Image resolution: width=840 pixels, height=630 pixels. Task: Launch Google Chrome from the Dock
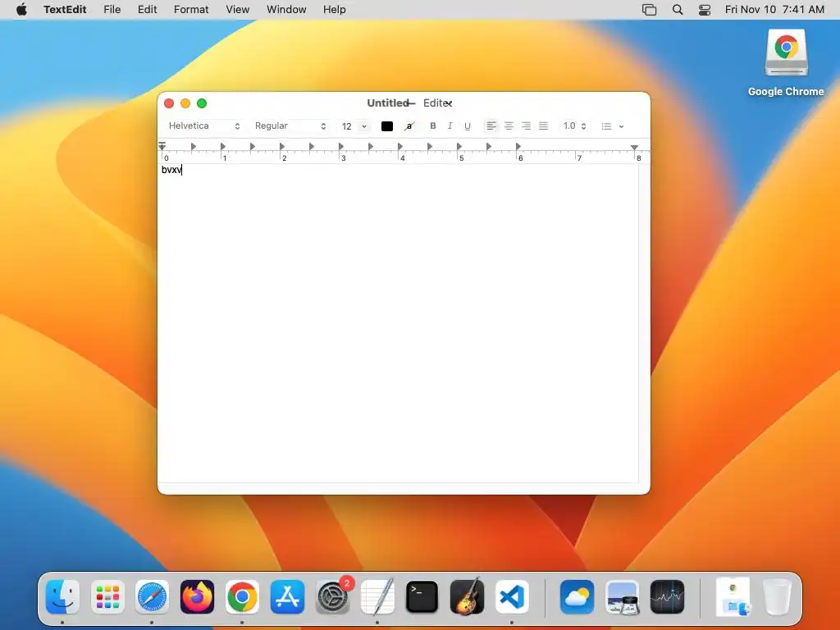(242, 596)
